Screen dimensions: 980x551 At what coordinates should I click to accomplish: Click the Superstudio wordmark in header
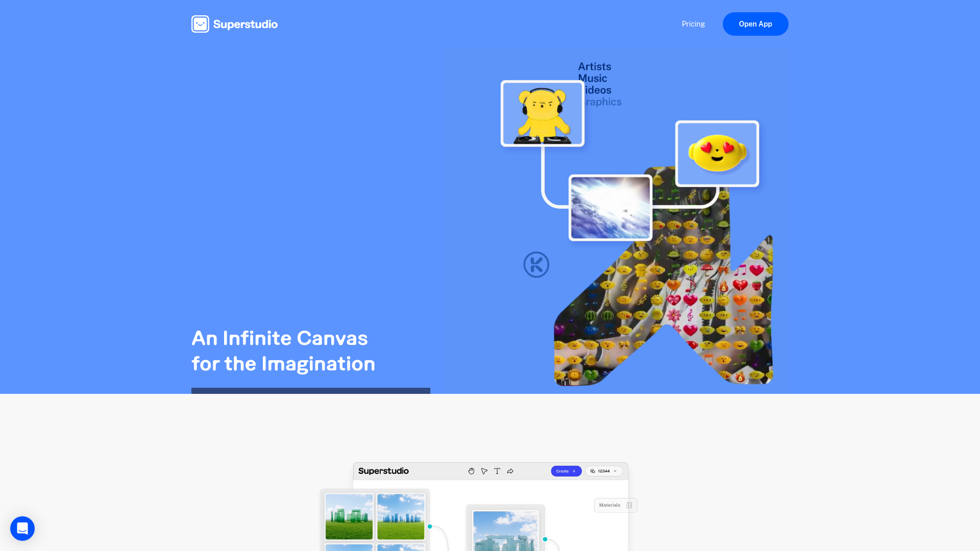(246, 24)
